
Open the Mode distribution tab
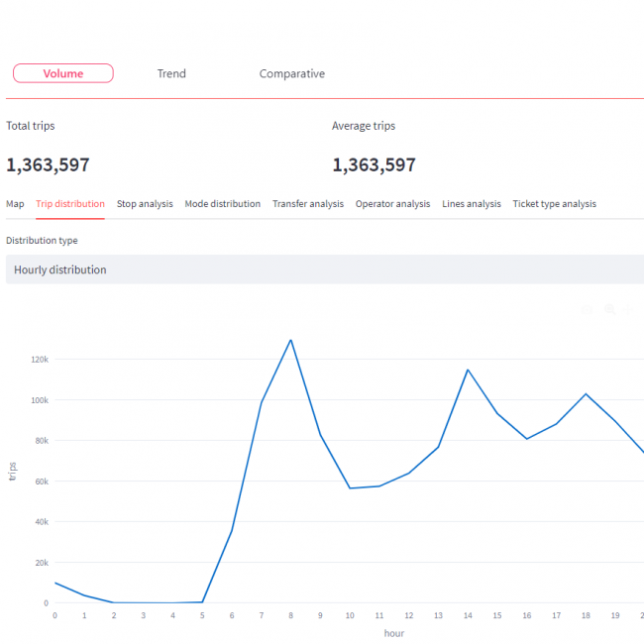click(223, 204)
